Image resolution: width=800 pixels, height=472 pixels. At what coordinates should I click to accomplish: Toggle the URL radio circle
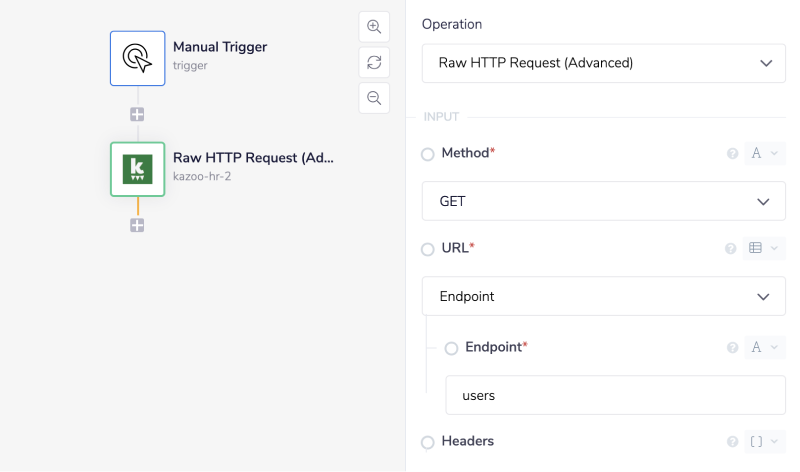(428, 249)
